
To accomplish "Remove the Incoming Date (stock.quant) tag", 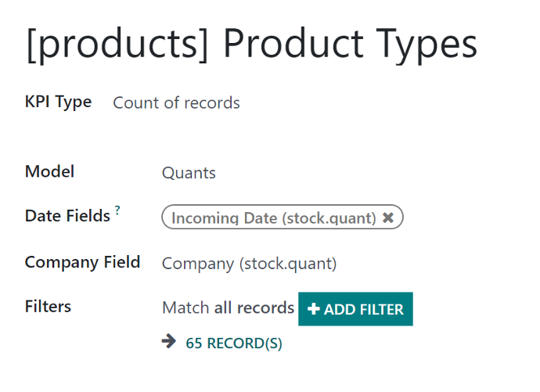I will [x=387, y=218].
